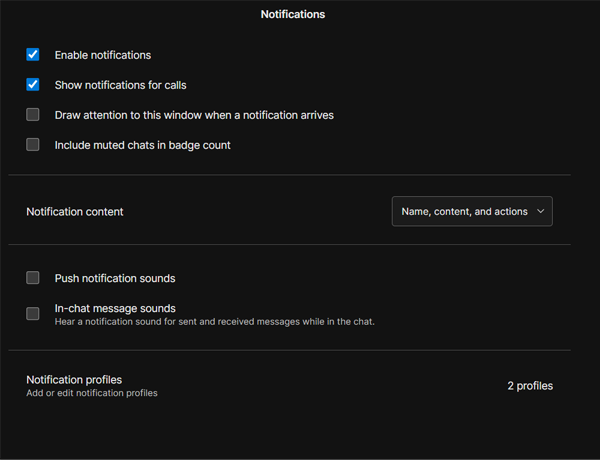Click 'Include muted chats in badge count' label
600x460 pixels.
tap(142, 145)
